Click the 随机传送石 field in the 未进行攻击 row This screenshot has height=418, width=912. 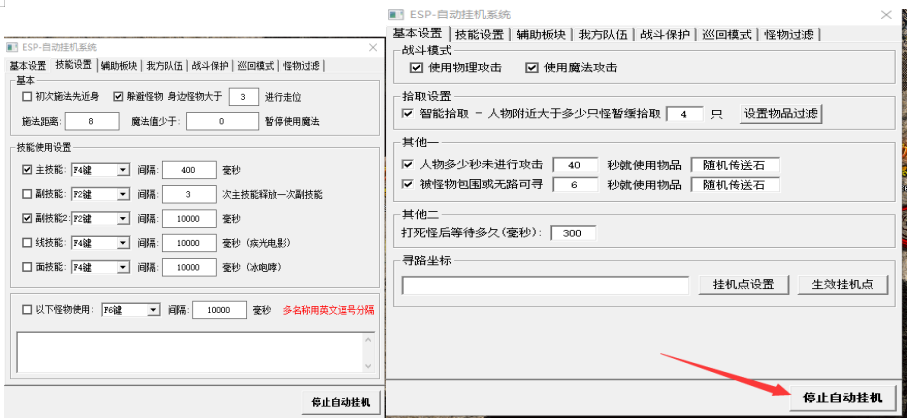pos(735,165)
